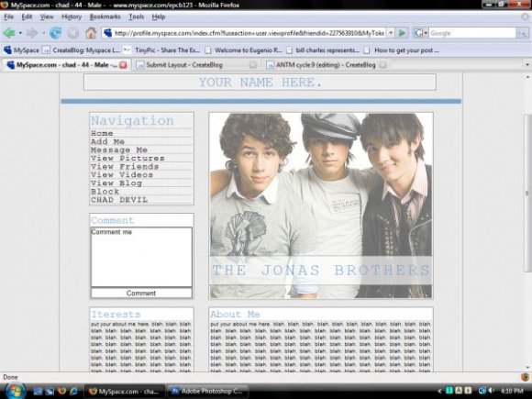This screenshot has width=532, height=399.
Task: Click the green Back arrow button
Action: point(9,33)
